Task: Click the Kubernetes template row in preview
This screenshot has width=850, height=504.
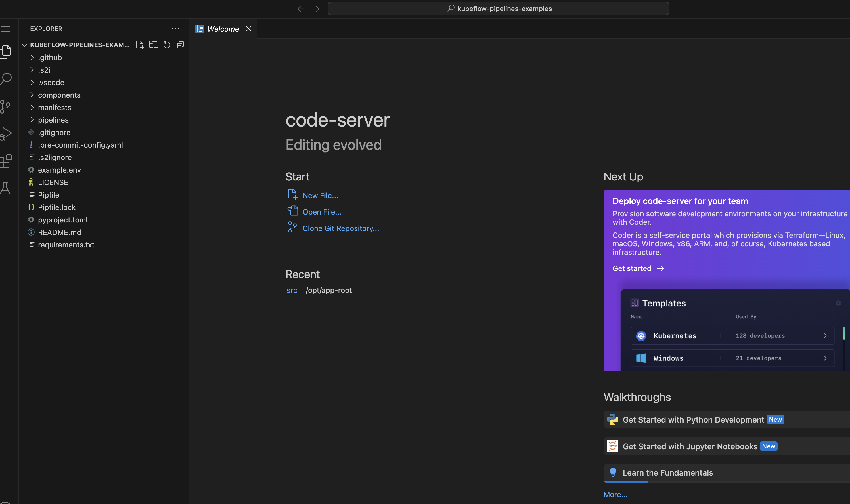Action: [x=732, y=336]
